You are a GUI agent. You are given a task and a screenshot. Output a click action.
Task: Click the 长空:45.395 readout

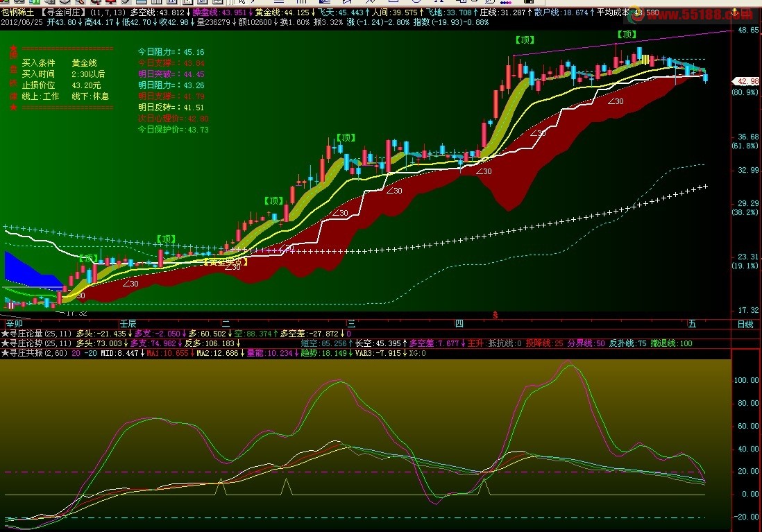(378, 343)
